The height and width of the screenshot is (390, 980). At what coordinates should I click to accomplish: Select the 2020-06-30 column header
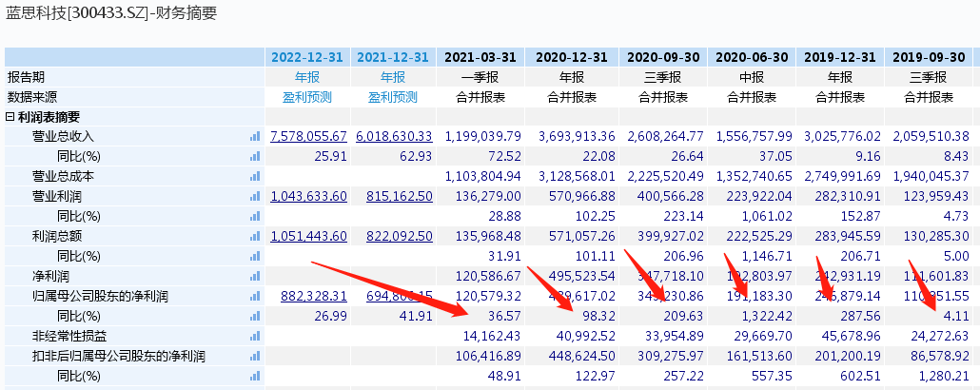click(x=752, y=57)
